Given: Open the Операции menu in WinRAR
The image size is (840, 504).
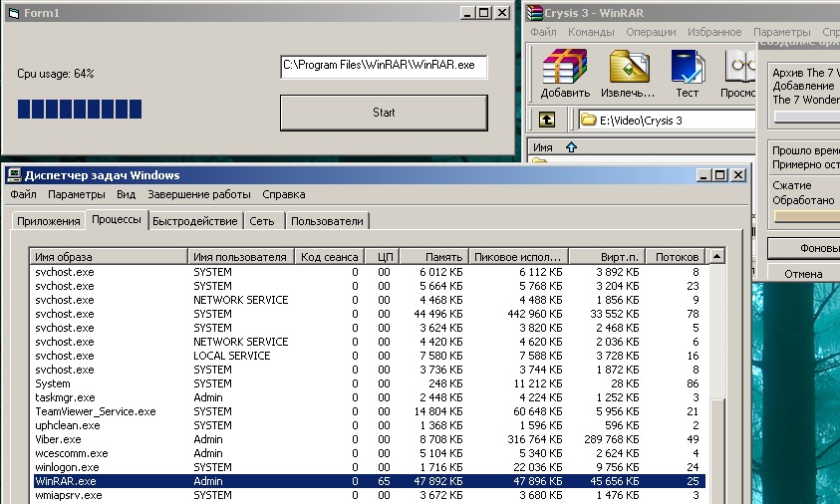Looking at the screenshot, I should tap(651, 32).
